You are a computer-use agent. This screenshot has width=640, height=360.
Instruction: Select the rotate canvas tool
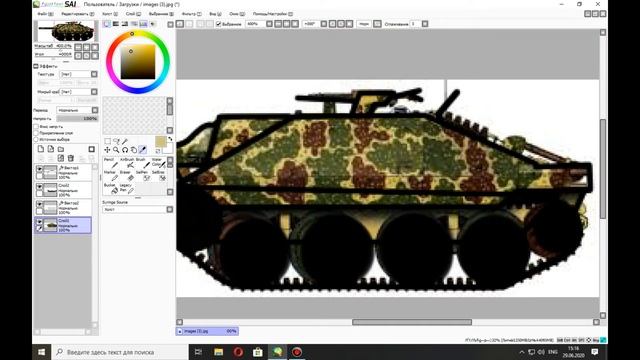click(x=125, y=150)
